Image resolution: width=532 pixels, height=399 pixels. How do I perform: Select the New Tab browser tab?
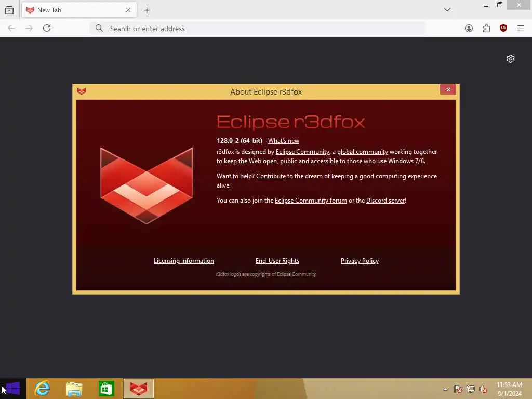pyautogui.click(x=79, y=10)
